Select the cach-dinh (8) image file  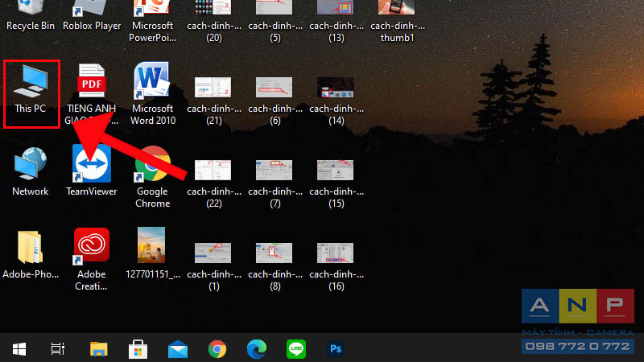(275, 267)
